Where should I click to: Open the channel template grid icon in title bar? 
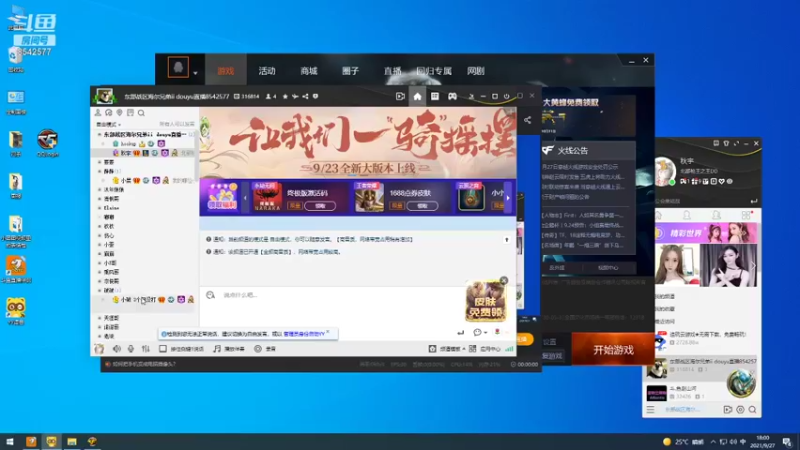point(435,96)
